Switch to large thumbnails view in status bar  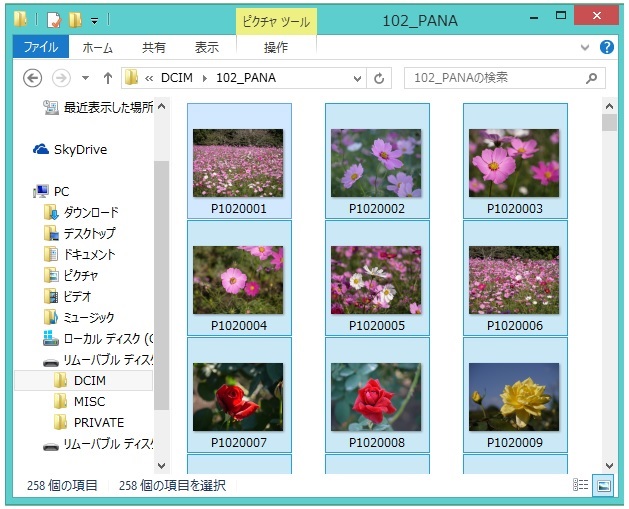[x=603, y=485]
